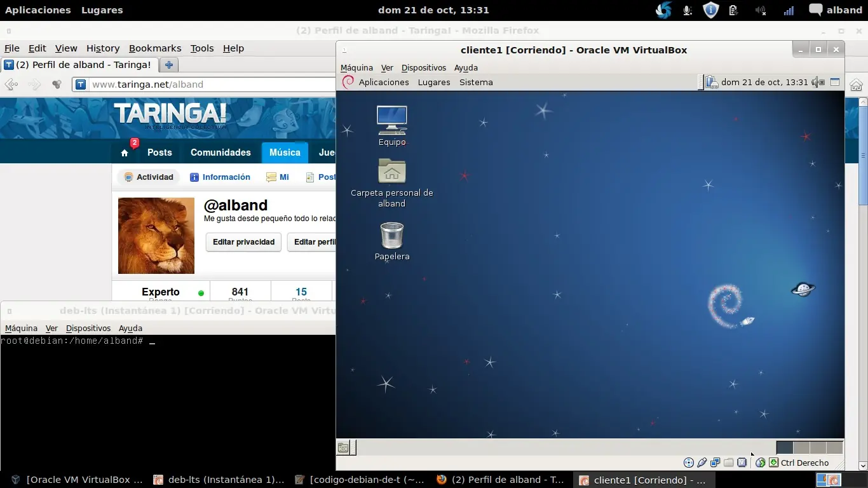Expand the Dispositivos menu of cliente1 window

(423, 67)
